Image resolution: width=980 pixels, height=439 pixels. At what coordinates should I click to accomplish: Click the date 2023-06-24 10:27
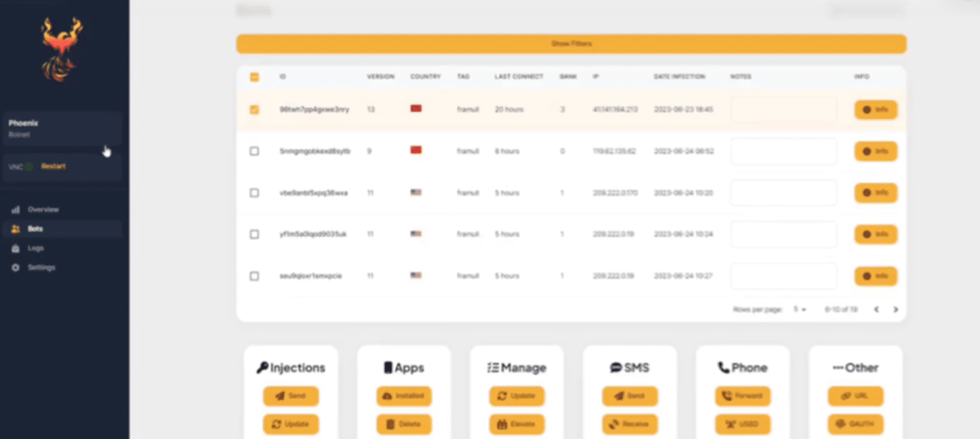(683, 276)
